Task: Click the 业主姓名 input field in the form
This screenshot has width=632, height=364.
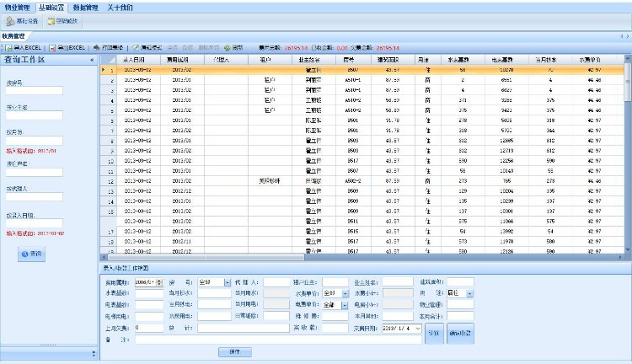Action: 398,281
